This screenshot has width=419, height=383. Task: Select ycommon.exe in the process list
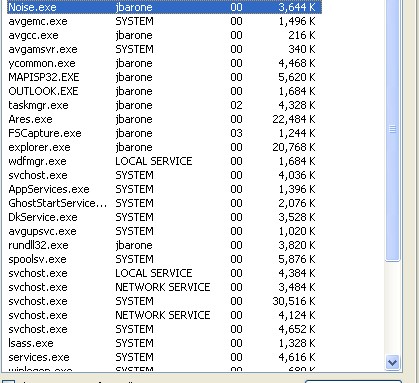click(x=164, y=63)
